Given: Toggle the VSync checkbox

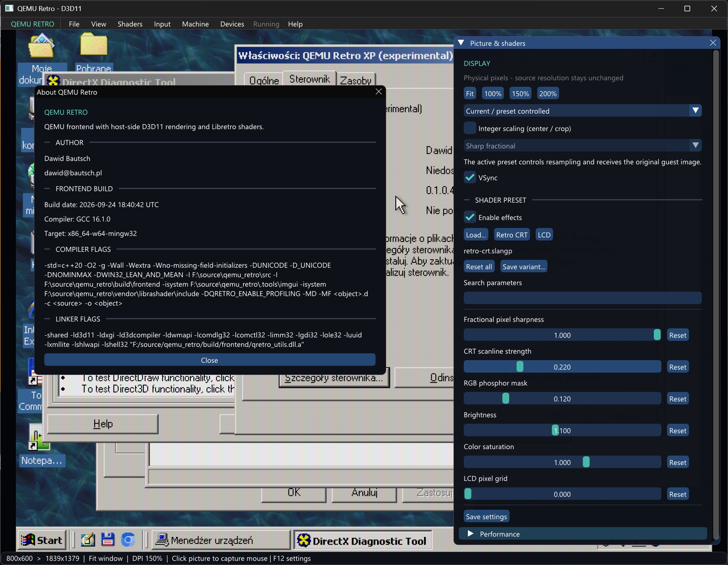Looking at the screenshot, I should click(x=470, y=177).
